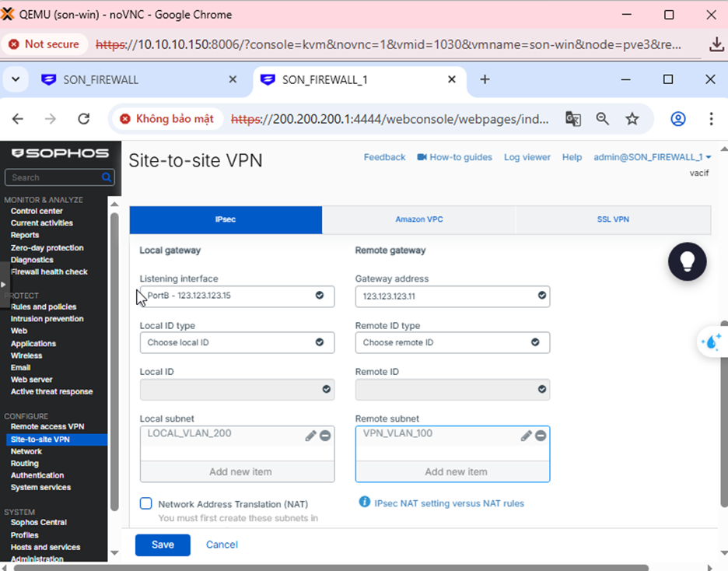Remove VPN_VLAN_100 with minus icon

coord(541,436)
